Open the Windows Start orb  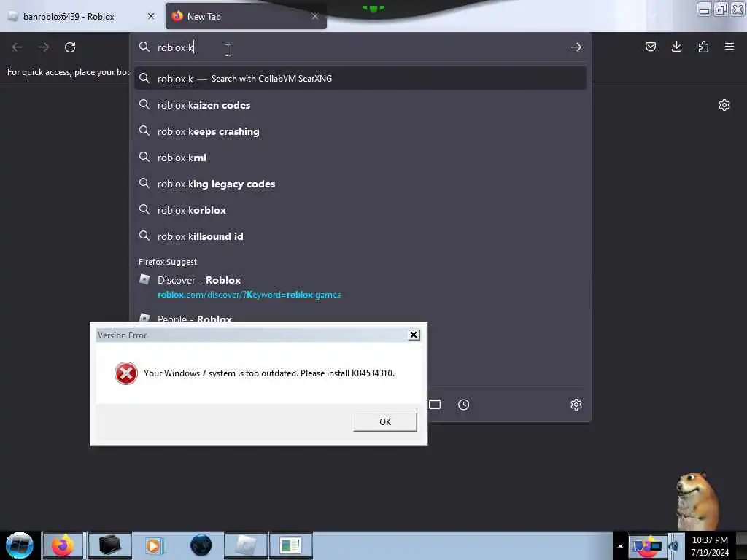[x=20, y=545]
